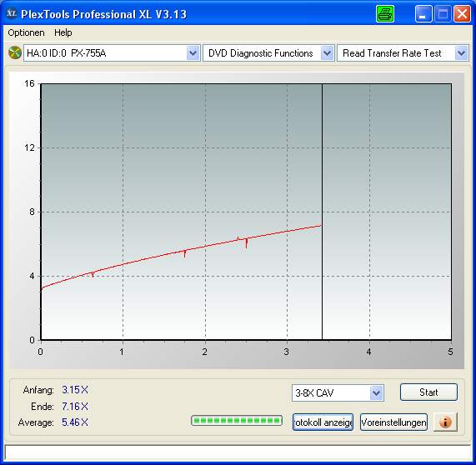
Task: Click the black vertical position marker in graph
Action: click(x=322, y=212)
